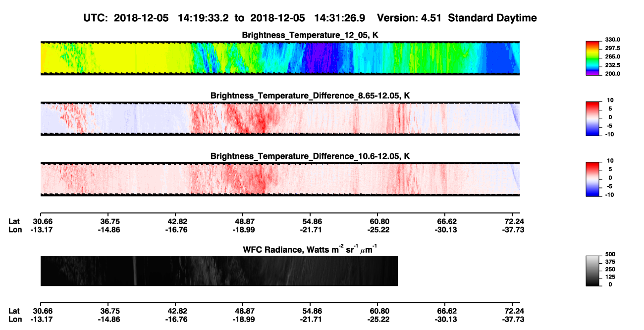Viewport: 644px width, 330px height.
Task: Click upper axis longitude value -18.99
Action: pos(244,230)
